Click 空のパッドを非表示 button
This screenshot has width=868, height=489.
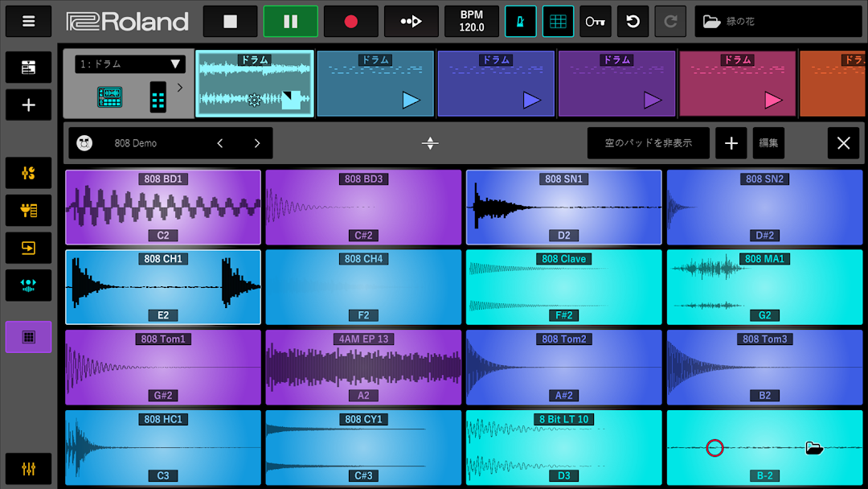(x=649, y=143)
